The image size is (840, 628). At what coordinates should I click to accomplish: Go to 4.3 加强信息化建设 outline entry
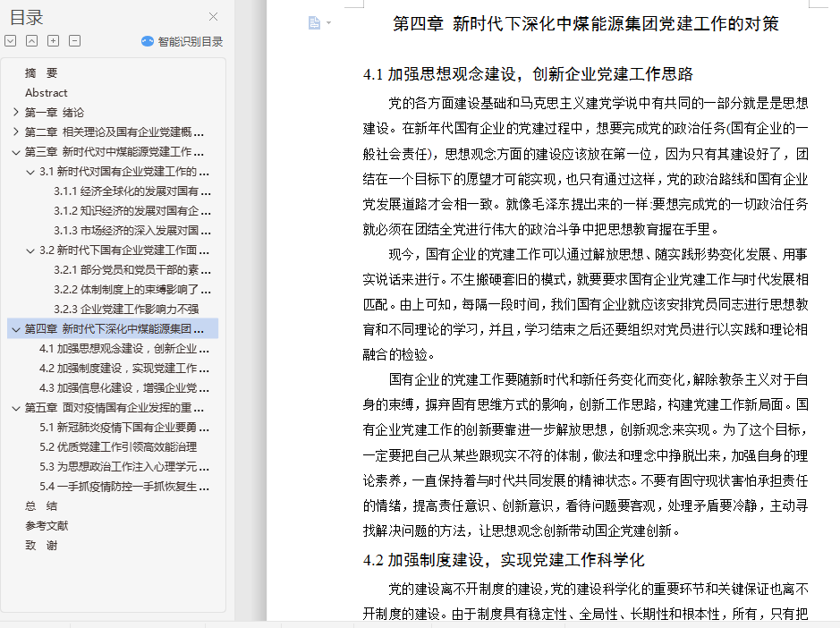[124, 388]
